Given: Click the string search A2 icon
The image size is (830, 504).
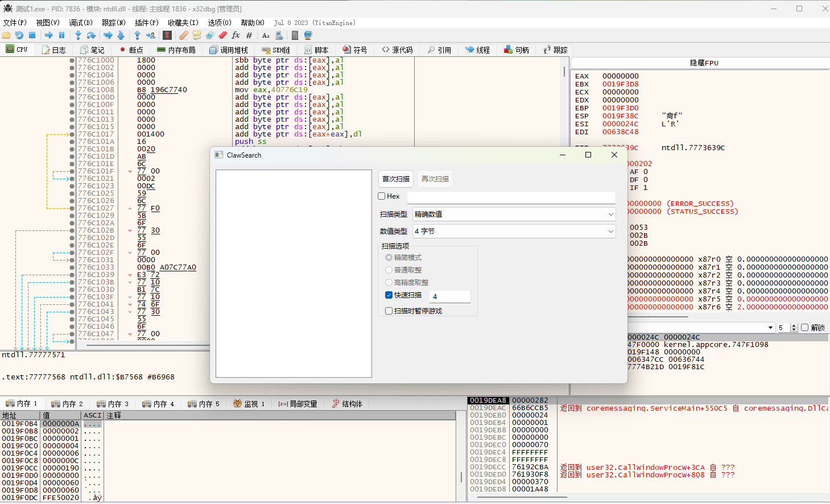Looking at the screenshot, I should click(x=266, y=35).
